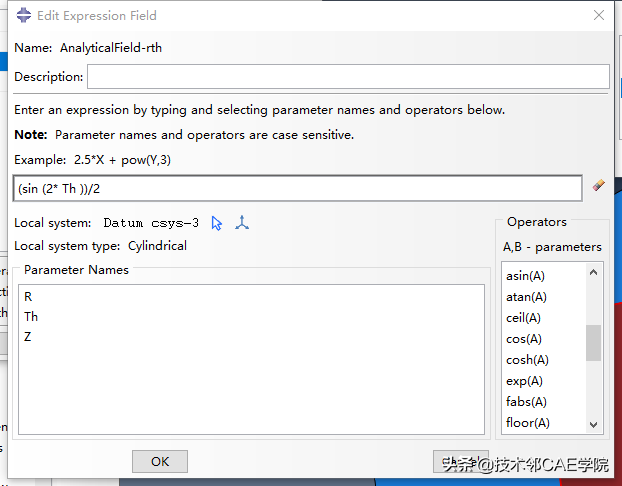Click the Cylindrical local system type text
This screenshot has height=486, width=622.
point(157,246)
